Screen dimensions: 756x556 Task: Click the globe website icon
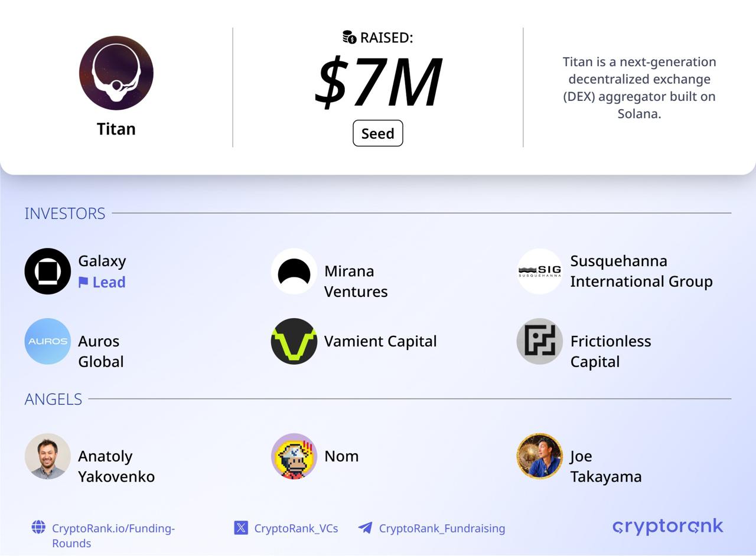pos(38,527)
